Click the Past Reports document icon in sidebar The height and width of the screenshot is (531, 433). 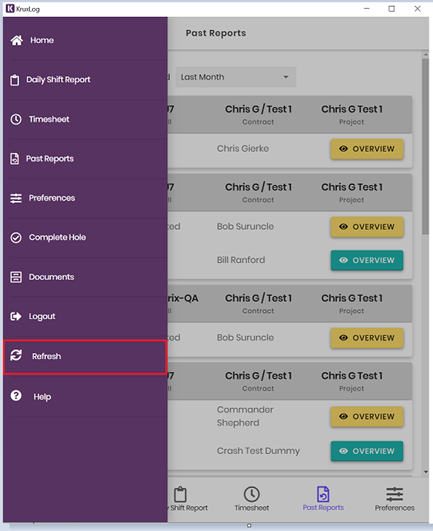[15, 158]
